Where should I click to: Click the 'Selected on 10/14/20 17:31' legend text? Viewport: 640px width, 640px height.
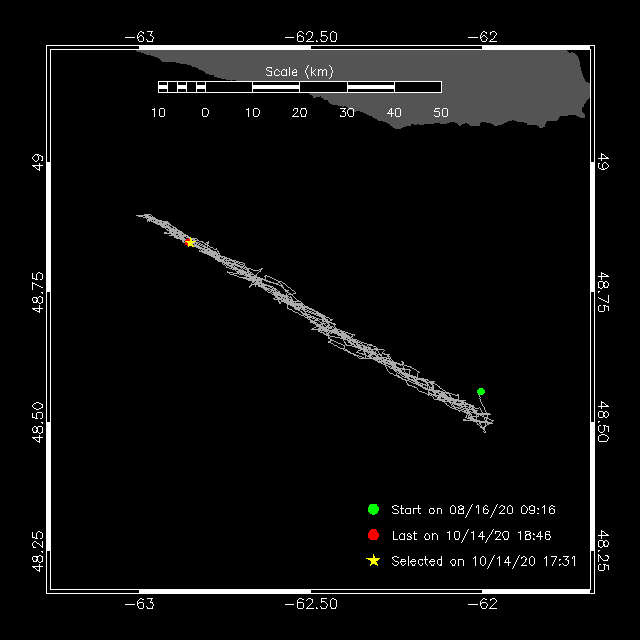pyautogui.click(x=484, y=561)
